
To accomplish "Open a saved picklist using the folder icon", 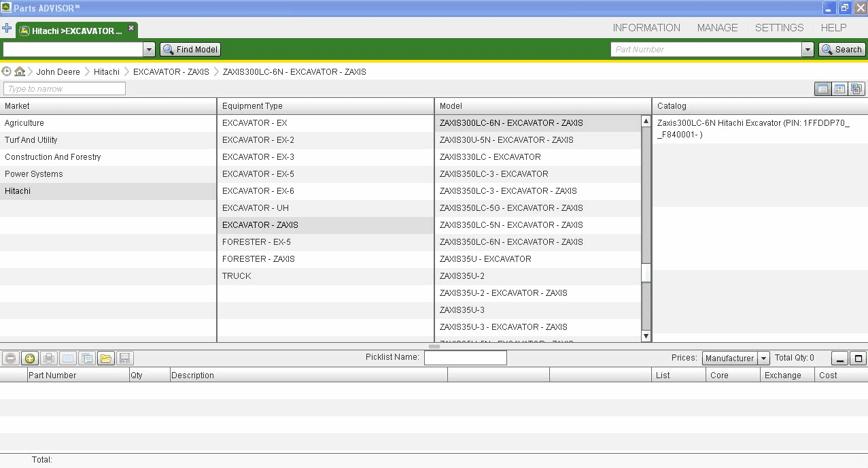I will tap(106, 358).
